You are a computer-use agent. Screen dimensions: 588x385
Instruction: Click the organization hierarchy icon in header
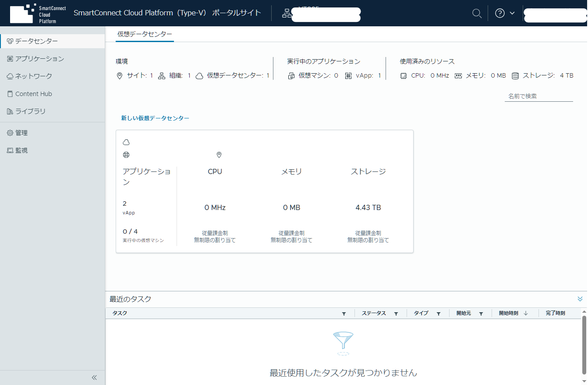287,13
